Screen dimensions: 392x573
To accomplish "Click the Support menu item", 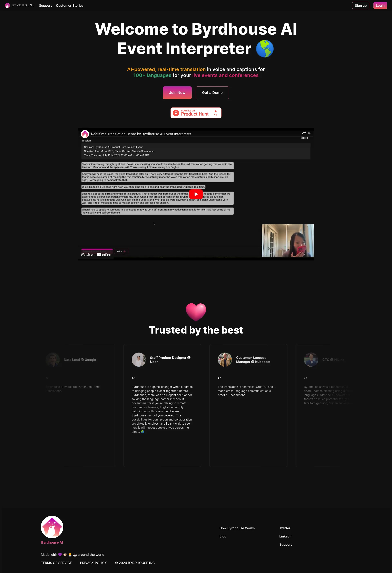I will 45,5.
